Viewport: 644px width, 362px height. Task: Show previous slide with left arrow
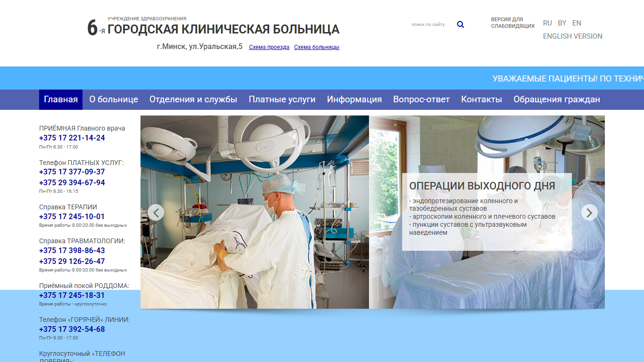point(156,213)
